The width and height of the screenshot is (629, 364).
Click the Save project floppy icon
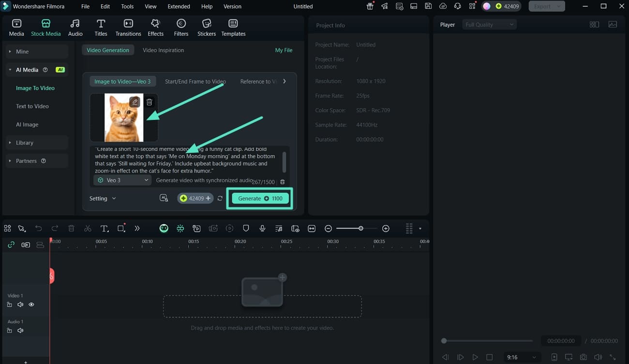click(428, 6)
